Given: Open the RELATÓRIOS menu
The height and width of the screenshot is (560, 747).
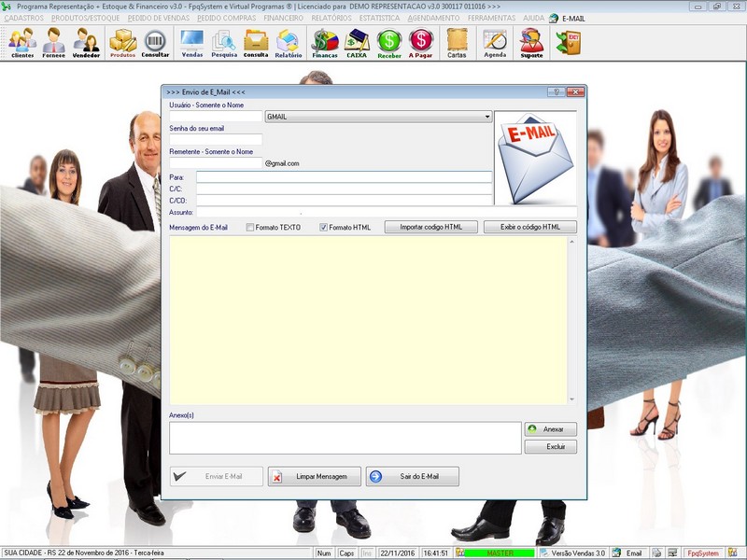Looking at the screenshot, I should (x=331, y=18).
